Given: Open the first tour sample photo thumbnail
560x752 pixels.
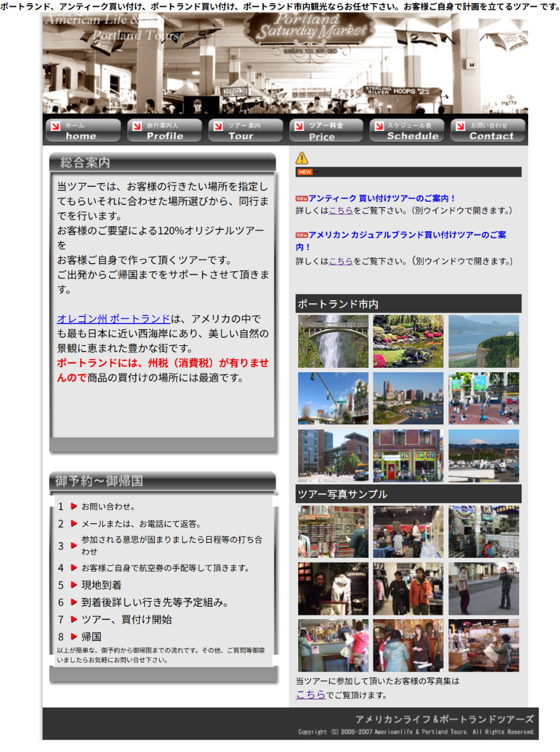Looking at the screenshot, I should pos(333,532).
